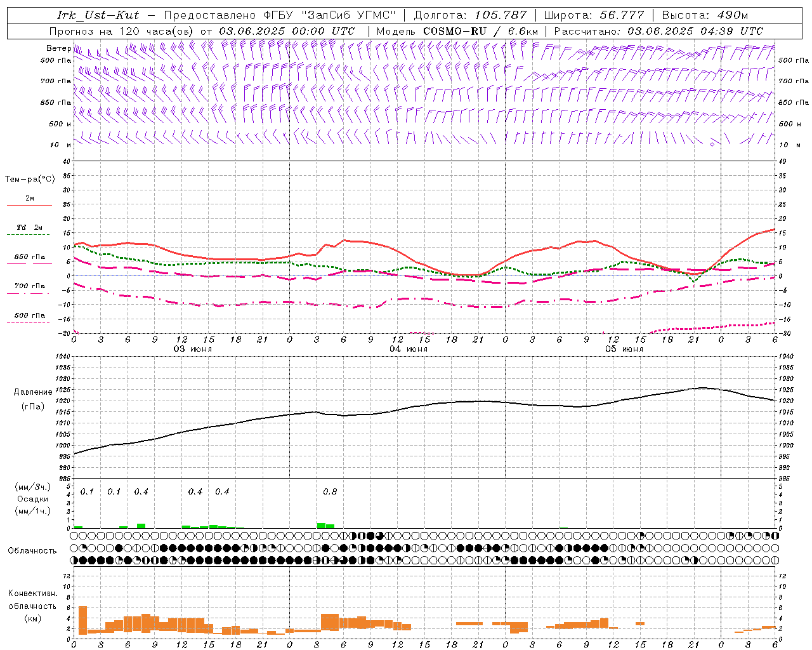Click the (гПа) unit label under Давление
812x650 pixels.
click(34, 406)
